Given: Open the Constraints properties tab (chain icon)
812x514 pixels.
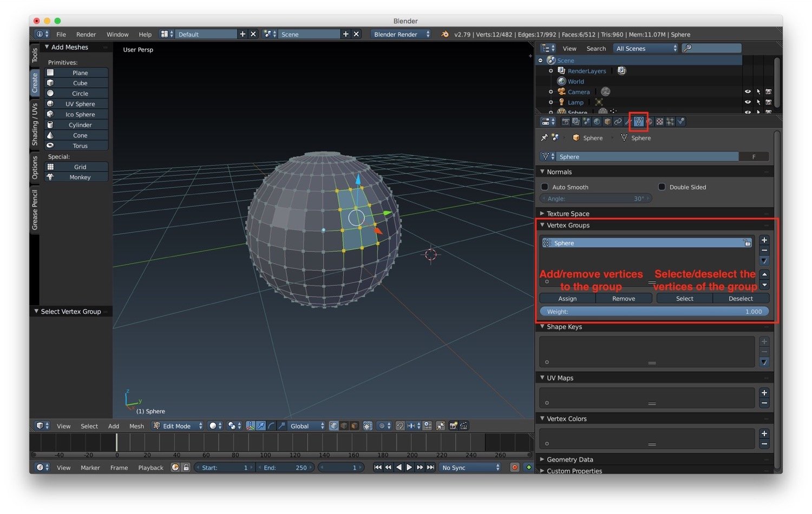Looking at the screenshot, I should pos(618,122).
